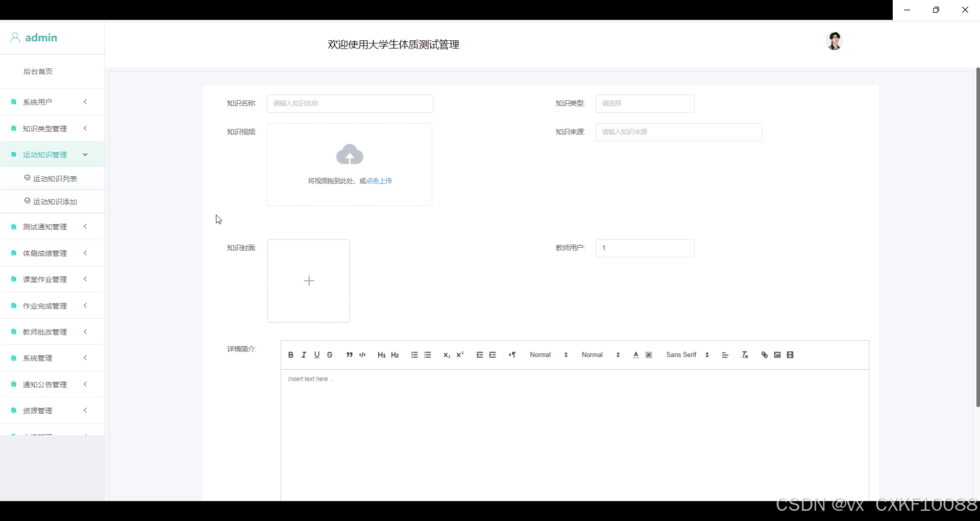Screen dimensions: 980x521
Task: Decrease indent in editor
Action: (x=479, y=355)
